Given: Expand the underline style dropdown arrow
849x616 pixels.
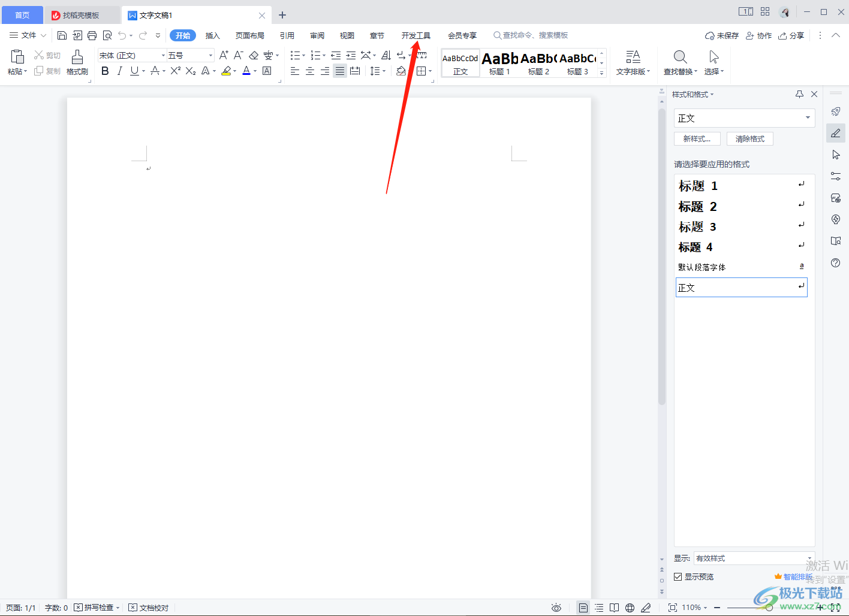Looking at the screenshot, I should (144, 71).
